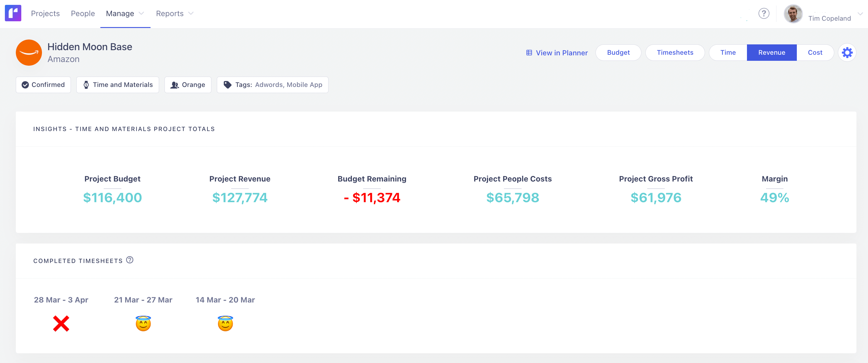The height and width of the screenshot is (363, 868).
Task: Select the Budget Remaining negative value
Action: coord(372,198)
